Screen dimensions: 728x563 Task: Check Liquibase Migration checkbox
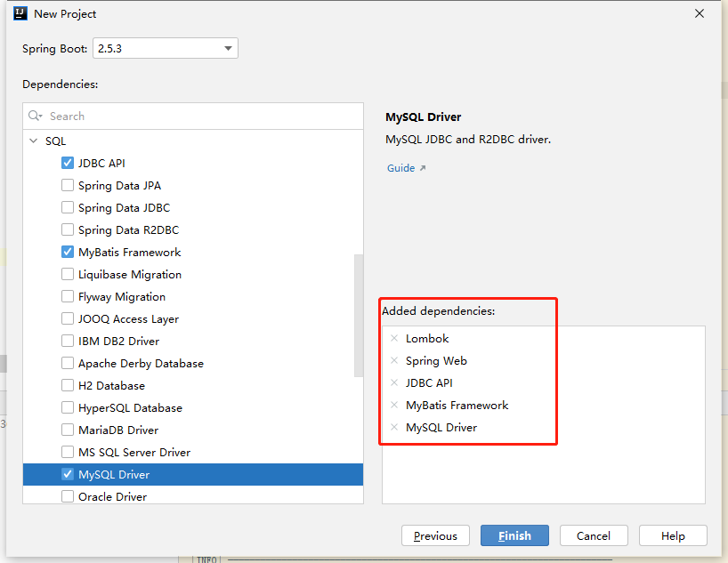pyautogui.click(x=68, y=274)
